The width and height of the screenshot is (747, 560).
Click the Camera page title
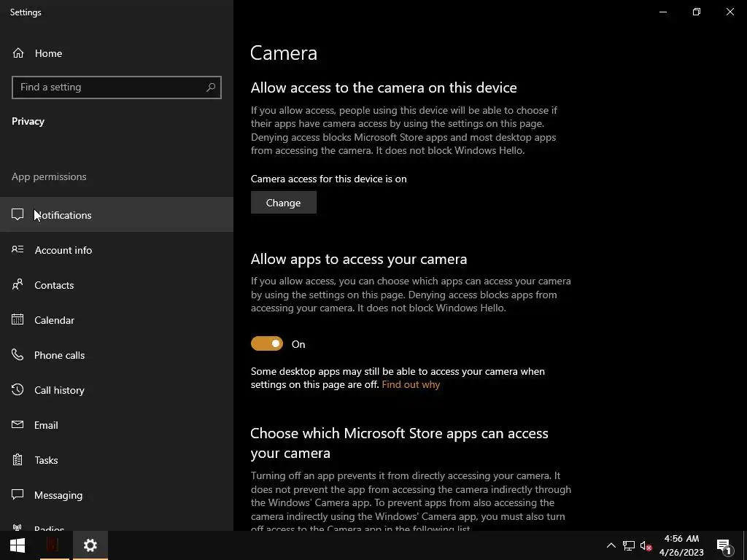[284, 52]
